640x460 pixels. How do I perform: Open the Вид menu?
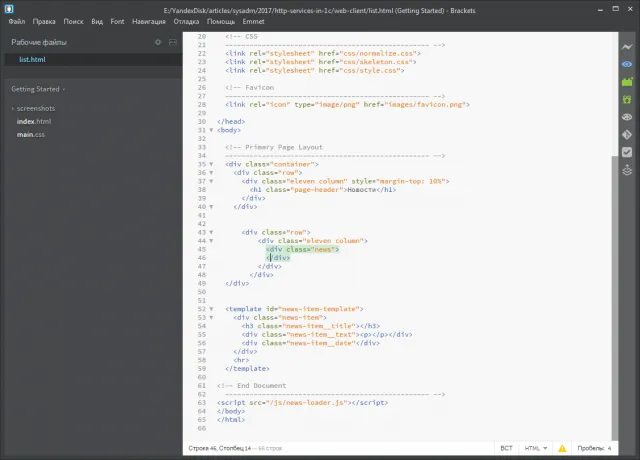point(97,21)
